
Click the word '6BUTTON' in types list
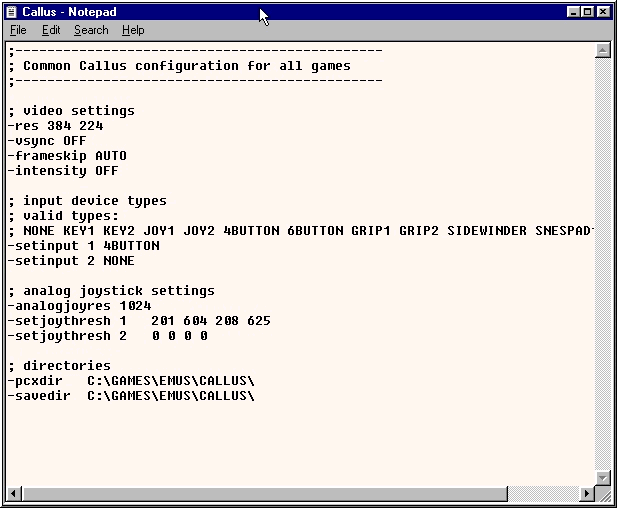[315, 231]
